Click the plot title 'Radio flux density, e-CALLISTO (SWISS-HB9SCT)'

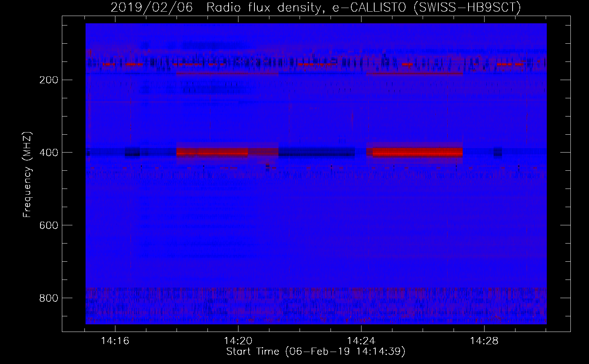coord(364,7)
